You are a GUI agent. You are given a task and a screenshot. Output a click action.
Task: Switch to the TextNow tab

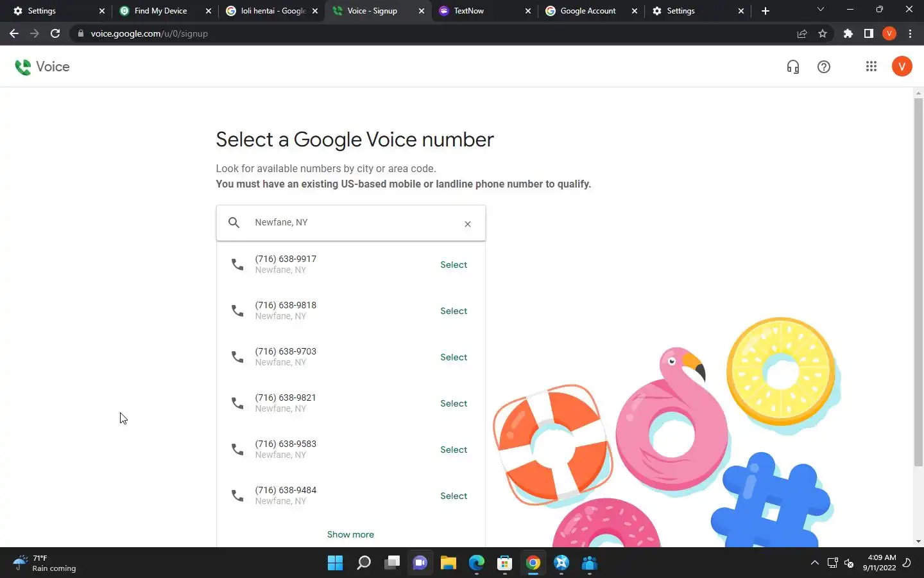pyautogui.click(x=483, y=11)
